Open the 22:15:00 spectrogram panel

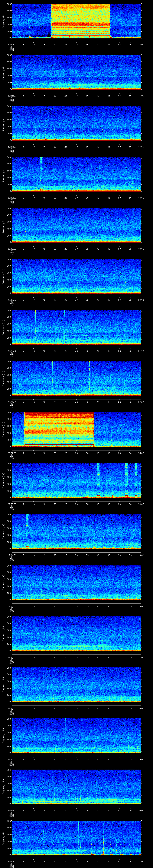click(76, 72)
